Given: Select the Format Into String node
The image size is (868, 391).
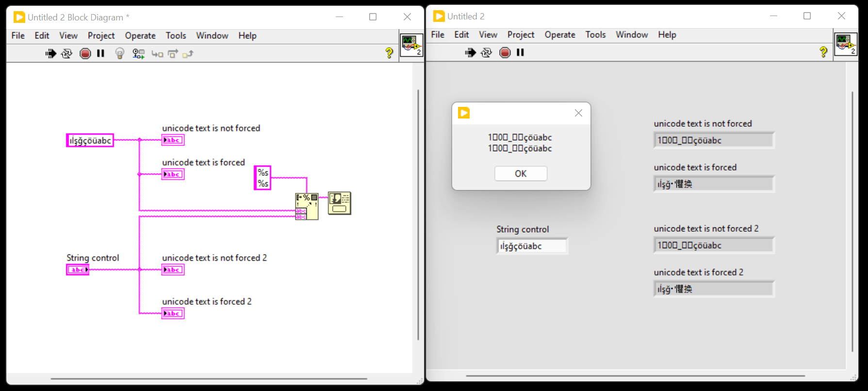Looking at the screenshot, I should [x=307, y=206].
